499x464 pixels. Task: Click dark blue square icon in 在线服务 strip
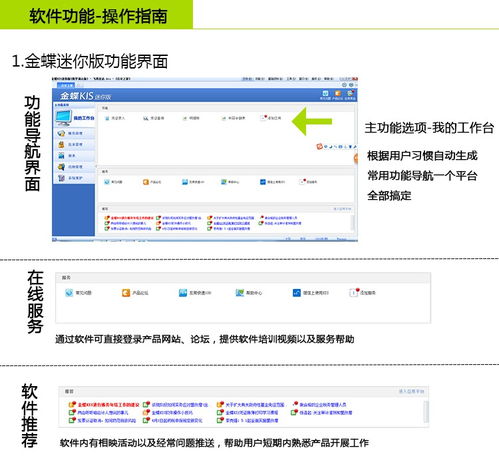[296, 293]
